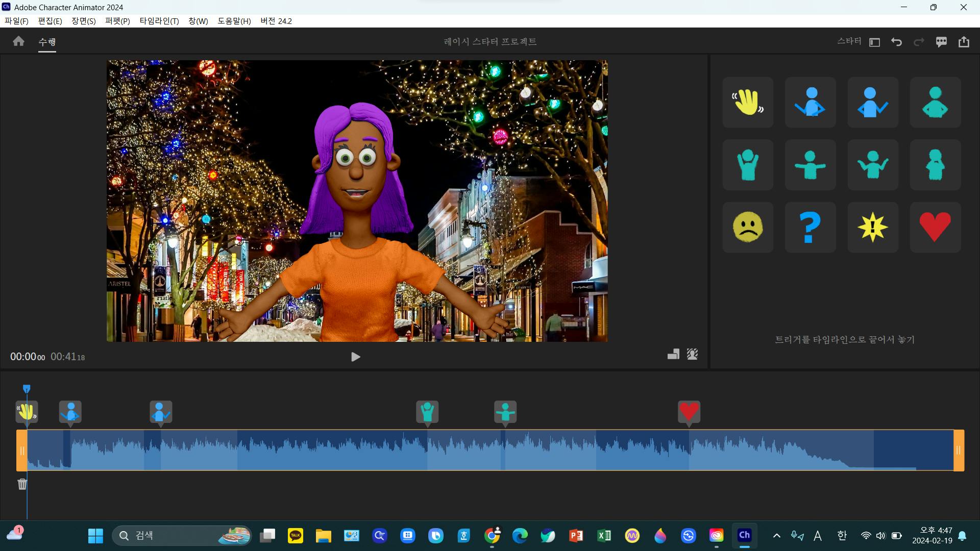Select the teal arms-raised pose trigger
The width and height of the screenshot is (980, 551).
748,165
